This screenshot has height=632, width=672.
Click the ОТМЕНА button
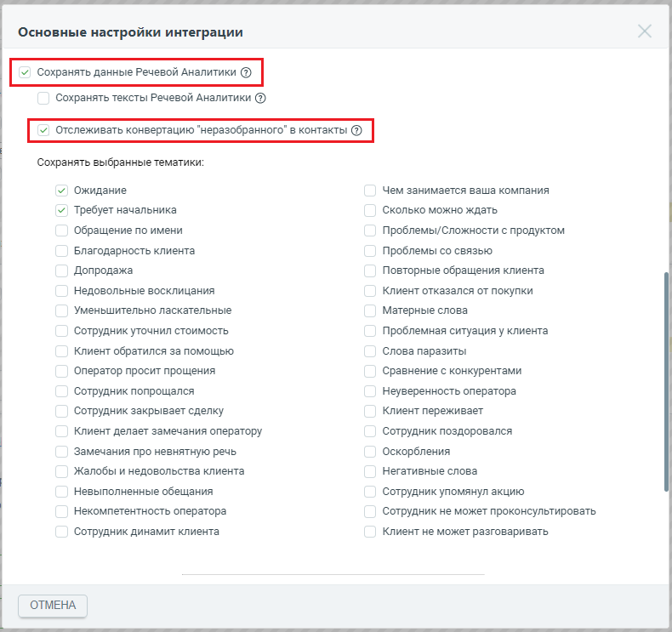(53, 606)
